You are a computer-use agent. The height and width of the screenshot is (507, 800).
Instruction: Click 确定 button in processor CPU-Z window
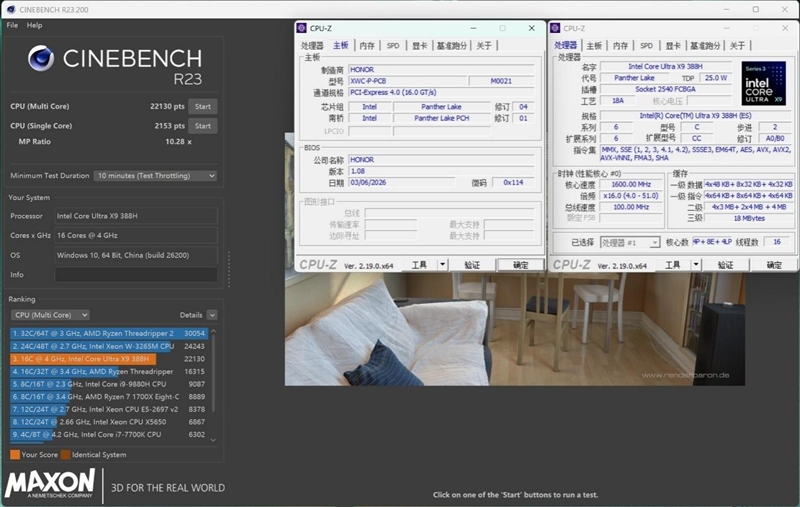point(773,265)
